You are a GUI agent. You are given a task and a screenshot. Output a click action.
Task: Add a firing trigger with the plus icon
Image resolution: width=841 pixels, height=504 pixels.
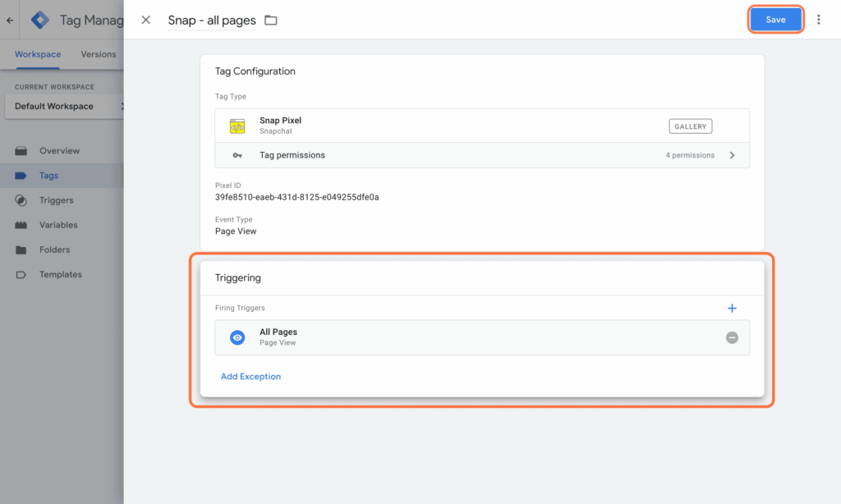732,309
